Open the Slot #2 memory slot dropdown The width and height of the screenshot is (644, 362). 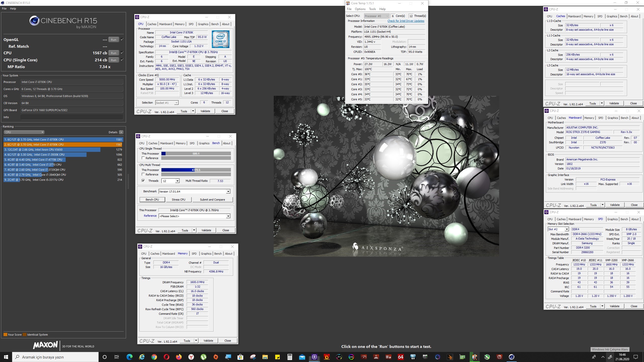[x=558, y=229]
